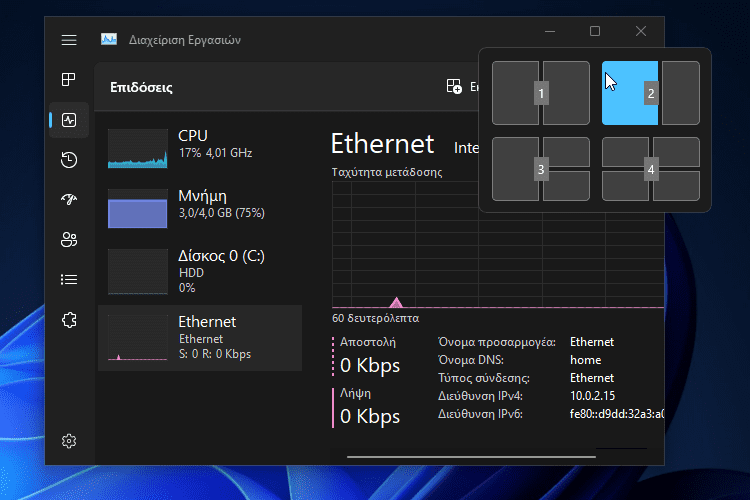Go to the Processes page in sidebar
This screenshot has width=750, height=500.
click(69, 80)
